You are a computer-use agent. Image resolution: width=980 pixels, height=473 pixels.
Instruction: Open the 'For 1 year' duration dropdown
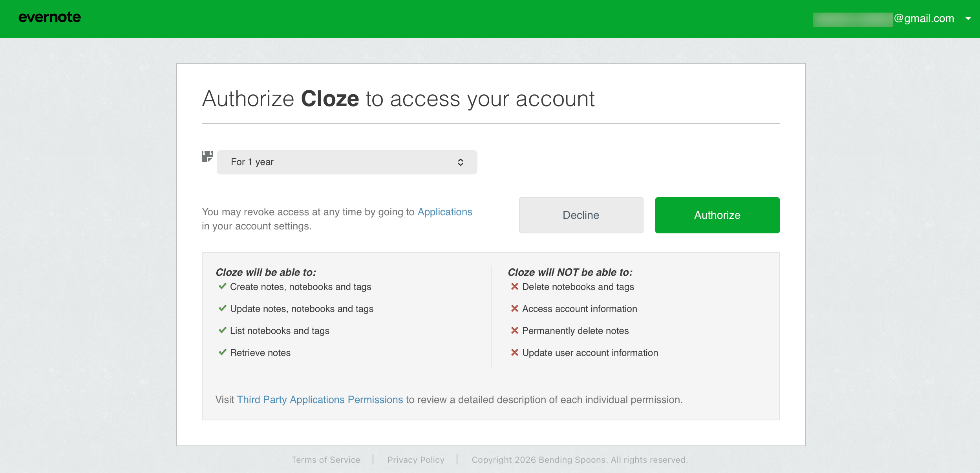click(x=347, y=162)
